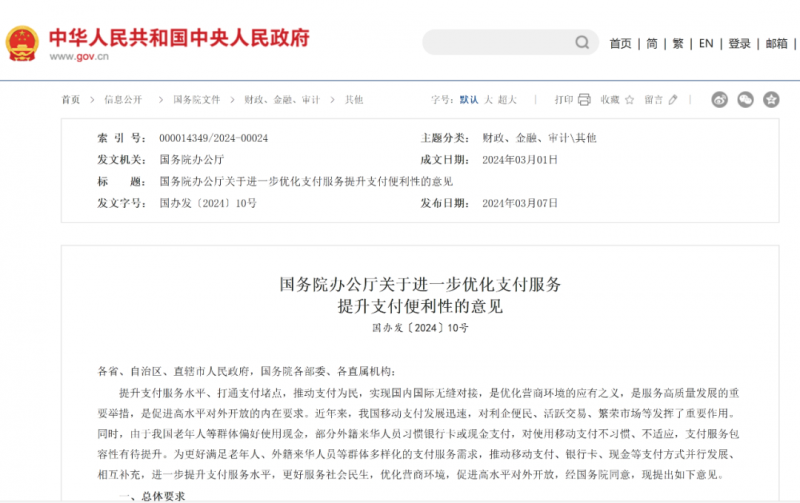Click the 登录 login link
Viewport: 800px width, 503px height.
(739, 44)
